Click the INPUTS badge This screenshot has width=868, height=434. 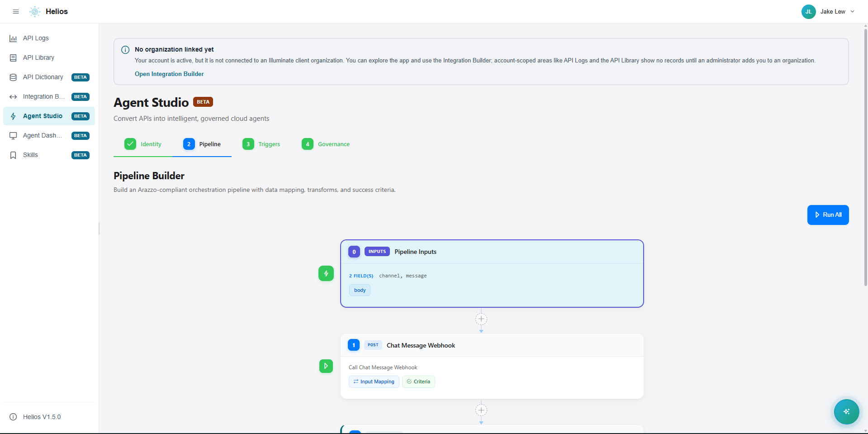point(377,252)
